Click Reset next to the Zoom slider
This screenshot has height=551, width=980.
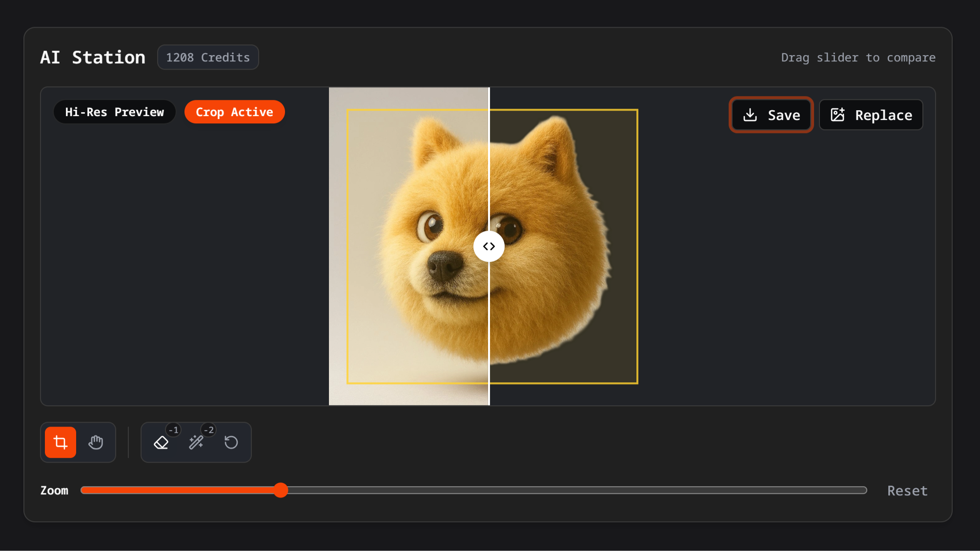[x=907, y=491]
